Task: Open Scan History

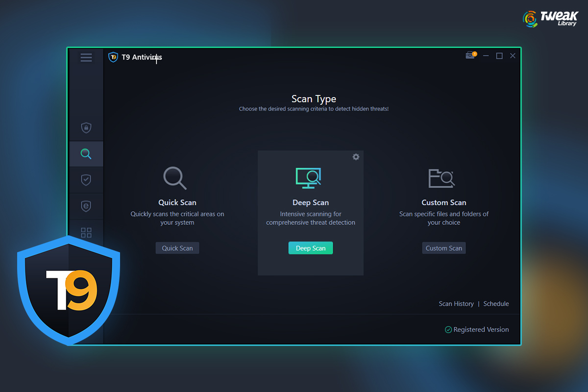Action: 456,303
